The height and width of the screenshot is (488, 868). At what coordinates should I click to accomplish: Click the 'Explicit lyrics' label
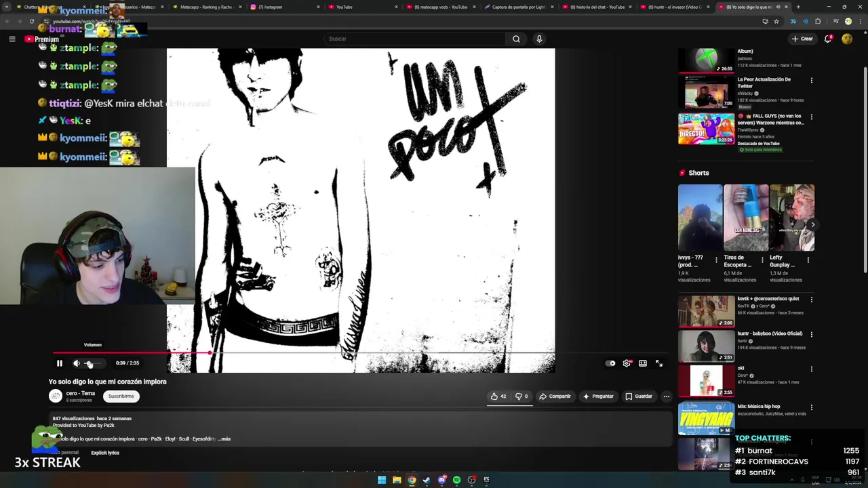(105, 453)
